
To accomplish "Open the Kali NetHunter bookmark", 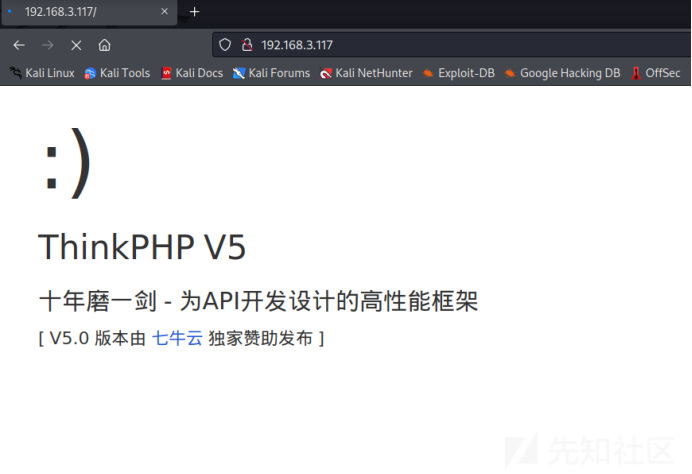I will click(366, 73).
